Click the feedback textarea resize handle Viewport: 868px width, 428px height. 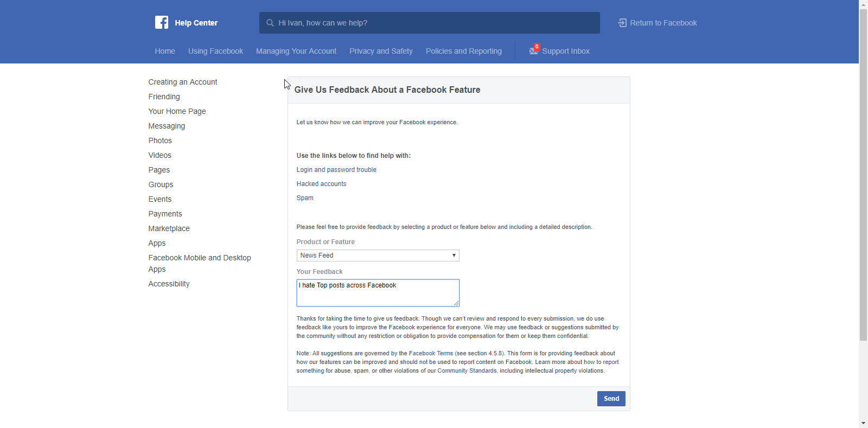456,303
